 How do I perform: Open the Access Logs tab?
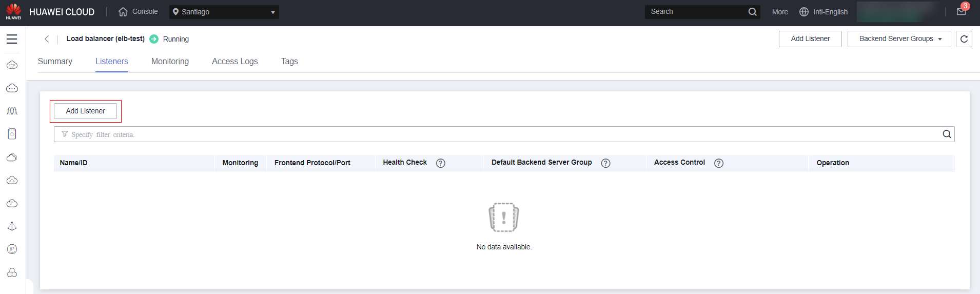tap(234, 62)
